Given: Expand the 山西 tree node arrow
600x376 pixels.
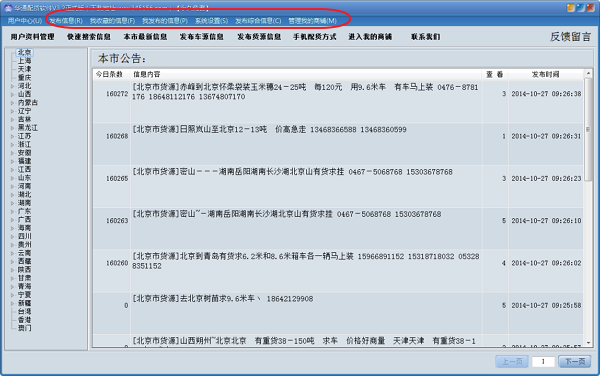Looking at the screenshot, I should [12, 94].
